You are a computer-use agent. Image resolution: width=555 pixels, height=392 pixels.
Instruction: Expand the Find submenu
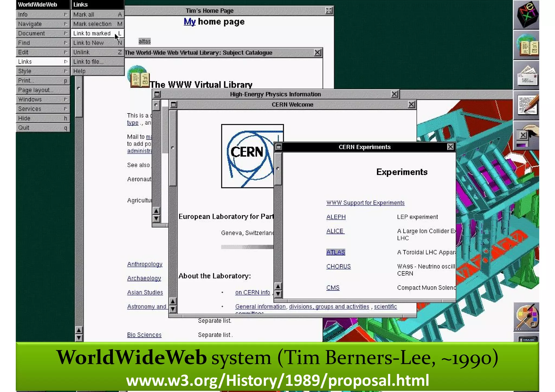(43, 43)
